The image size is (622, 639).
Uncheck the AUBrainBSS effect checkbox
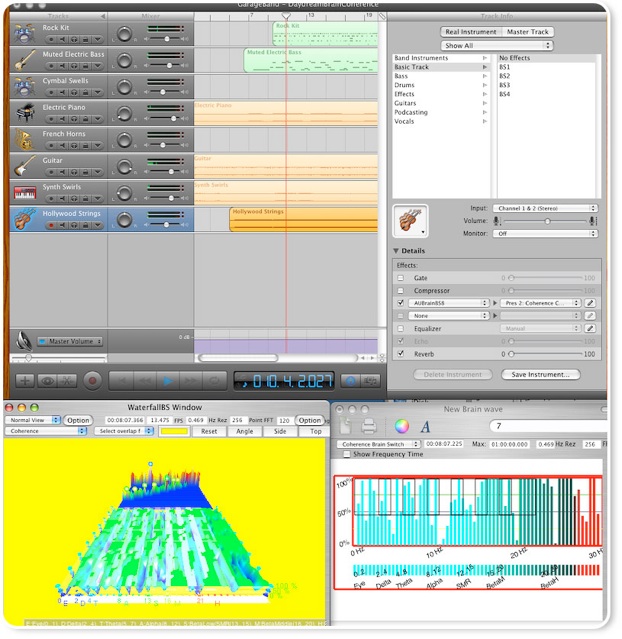(x=401, y=303)
